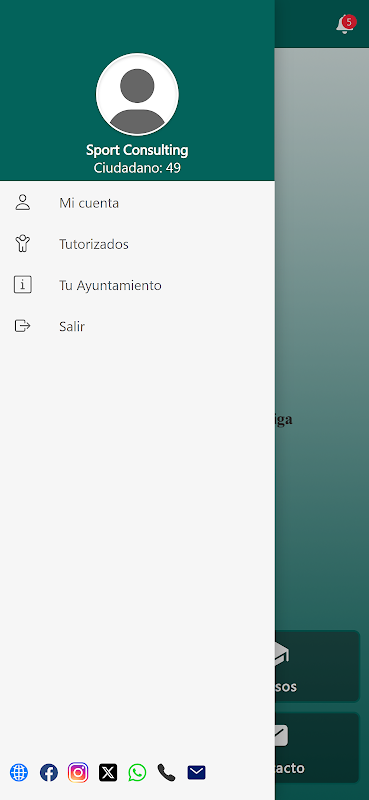Open Tu Ayuntamiento menu entry
This screenshot has width=369, height=800.
tap(137, 285)
